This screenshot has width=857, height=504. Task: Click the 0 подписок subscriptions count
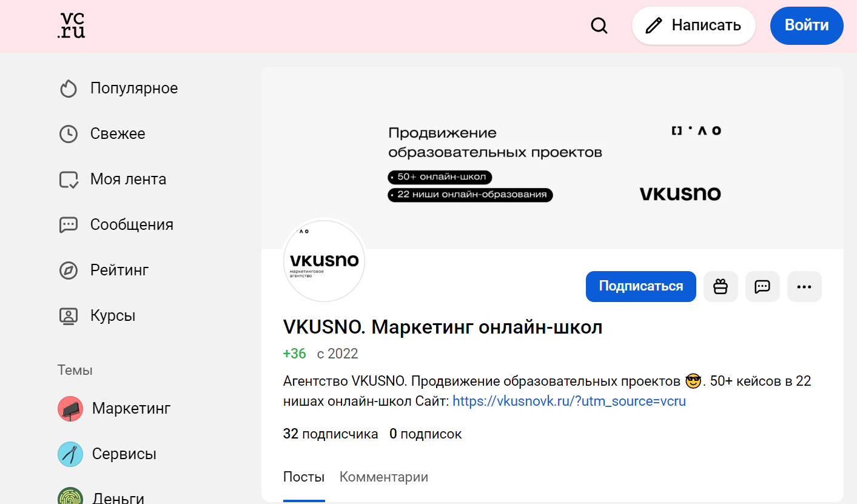426,434
